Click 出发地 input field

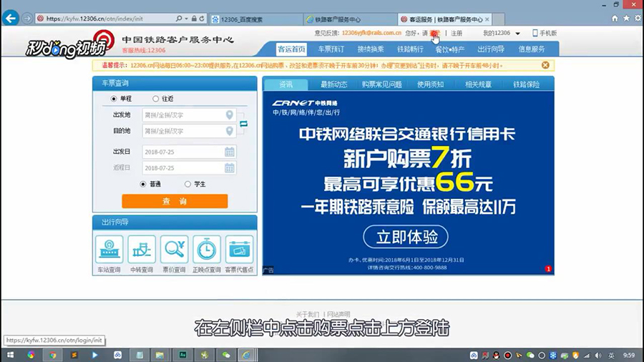[x=189, y=115]
